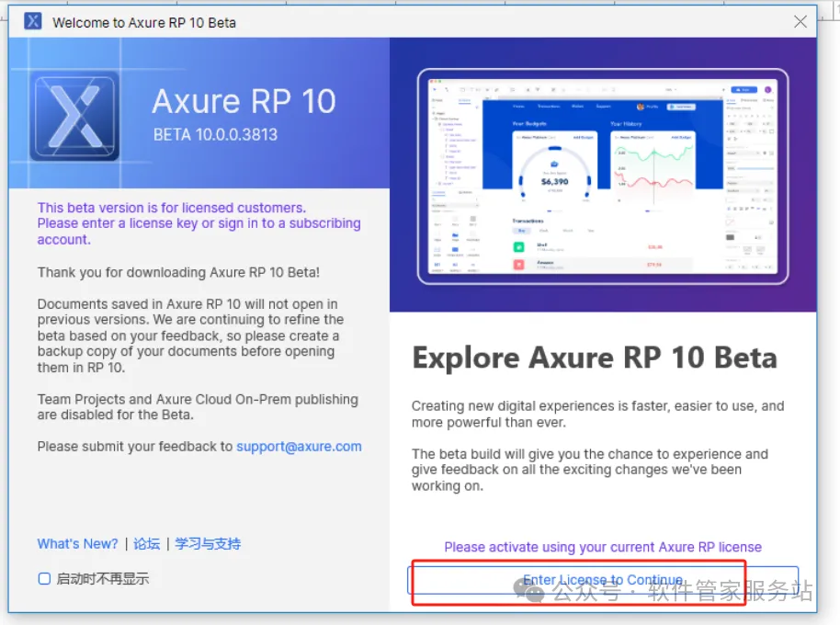
Task: Click the Axure X icon in title bar
Action: tap(33, 21)
